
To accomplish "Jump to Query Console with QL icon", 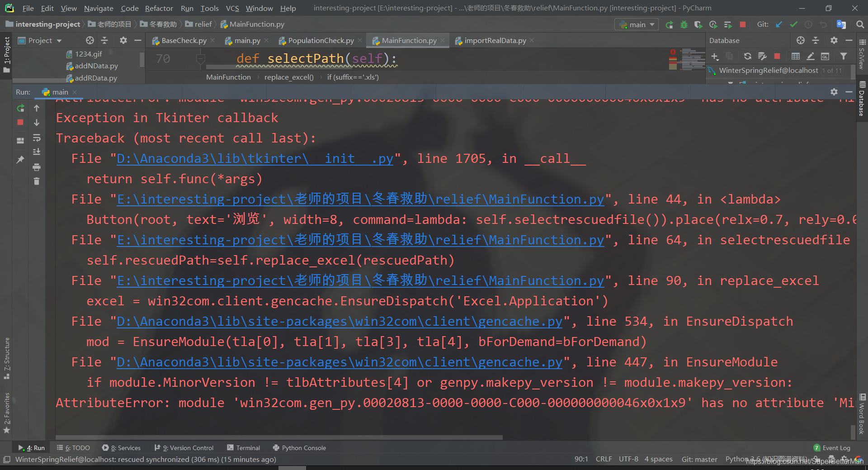I will [x=825, y=56].
